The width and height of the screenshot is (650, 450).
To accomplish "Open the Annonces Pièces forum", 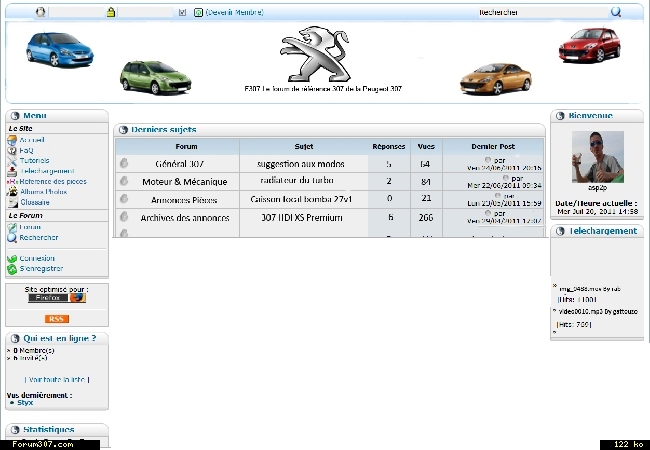I will click(184, 200).
